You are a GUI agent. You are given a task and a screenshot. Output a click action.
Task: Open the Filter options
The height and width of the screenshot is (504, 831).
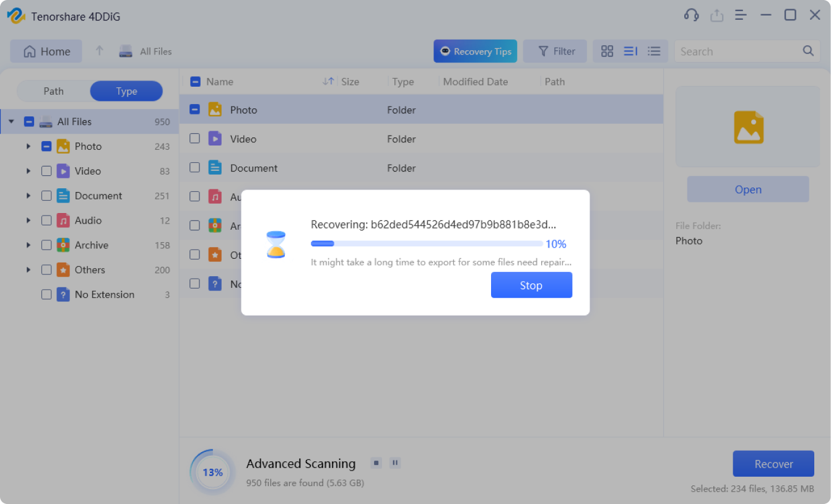pyautogui.click(x=556, y=51)
